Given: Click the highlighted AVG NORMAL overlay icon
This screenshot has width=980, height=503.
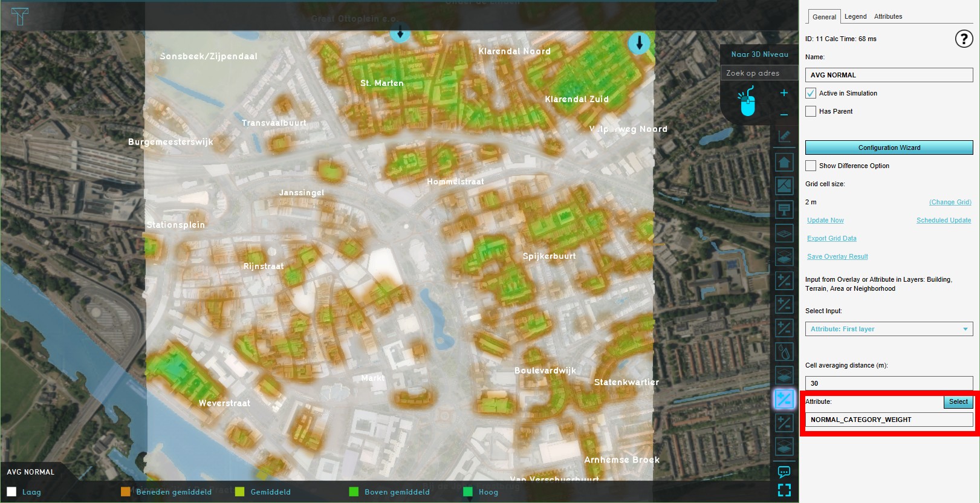Looking at the screenshot, I should click(x=784, y=399).
